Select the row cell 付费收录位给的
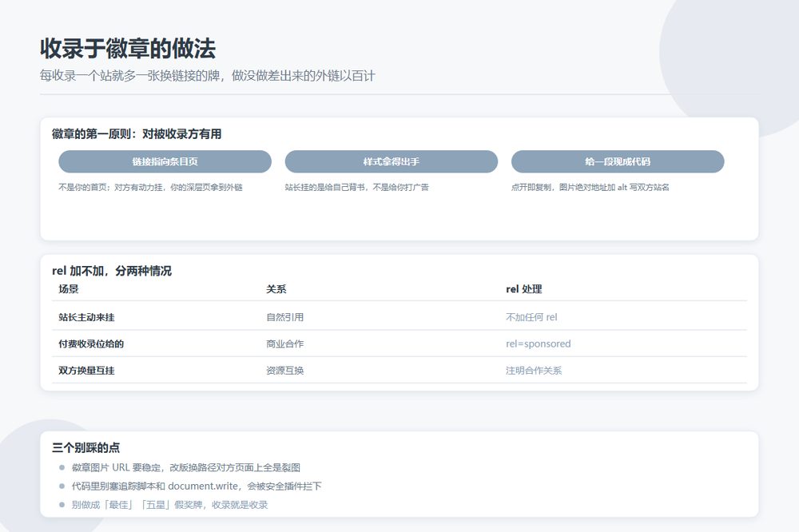This screenshot has height=532, width=799. [91, 343]
